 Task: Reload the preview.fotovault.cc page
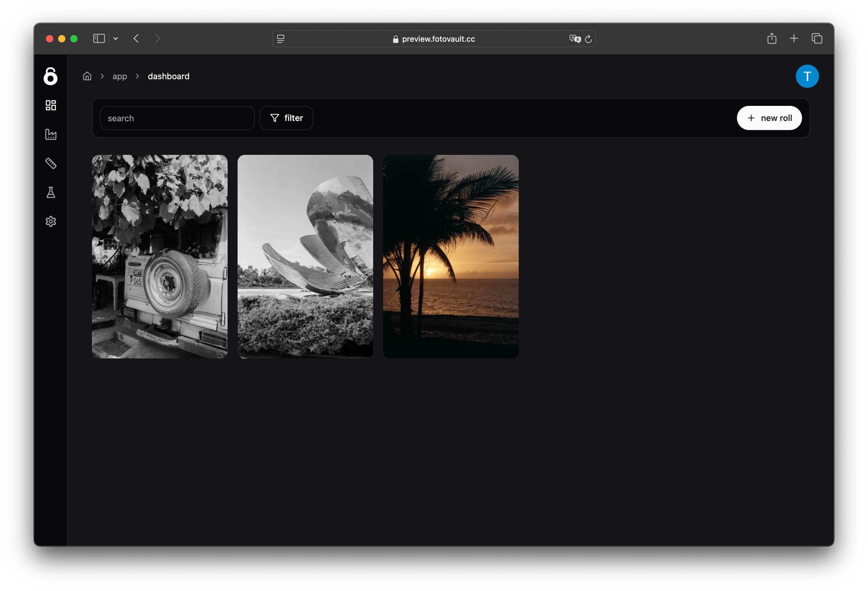[x=589, y=39]
